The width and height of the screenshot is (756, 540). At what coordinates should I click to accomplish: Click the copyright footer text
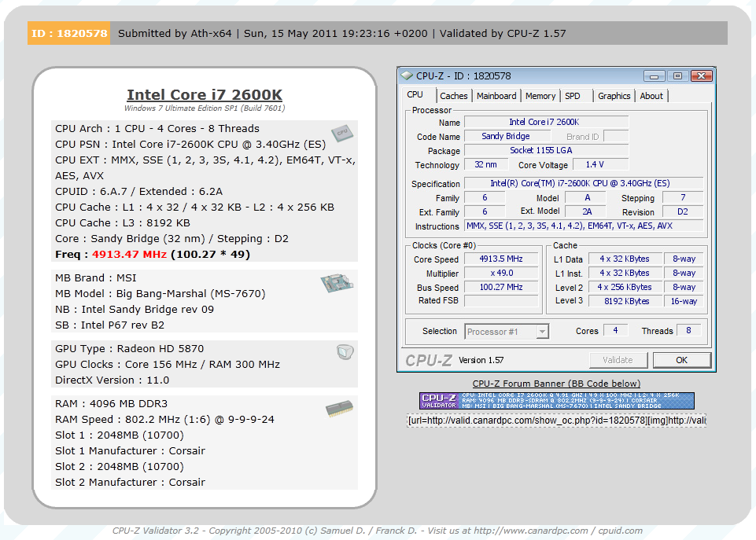click(x=378, y=531)
